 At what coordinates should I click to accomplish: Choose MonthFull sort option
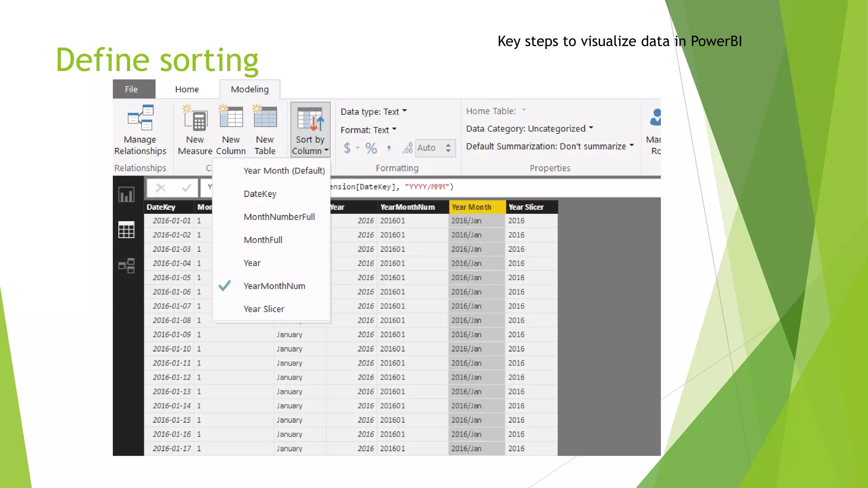coord(271,240)
